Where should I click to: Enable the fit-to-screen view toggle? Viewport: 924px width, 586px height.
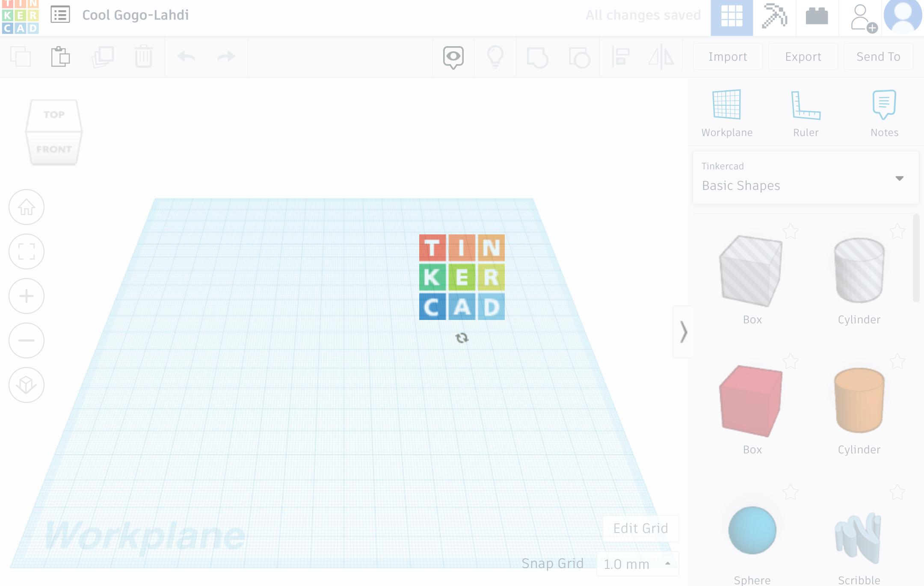26,251
